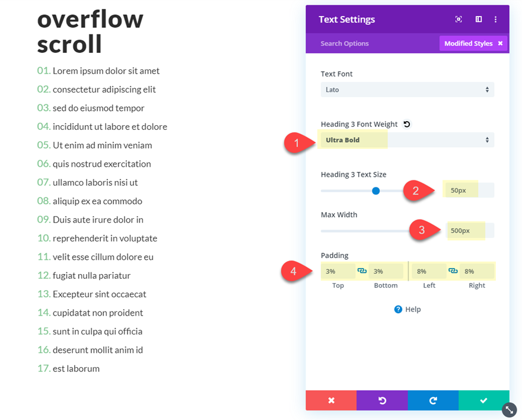Remove the Modified Styles filter
Image resolution: width=522 pixels, height=420 pixels.
coord(500,43)
